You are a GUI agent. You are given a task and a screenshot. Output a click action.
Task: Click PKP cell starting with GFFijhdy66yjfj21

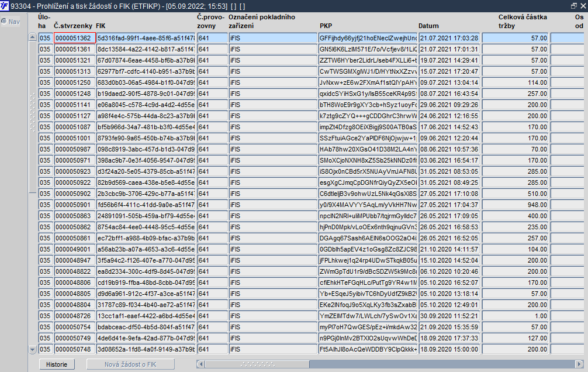[x=368, y=38]
